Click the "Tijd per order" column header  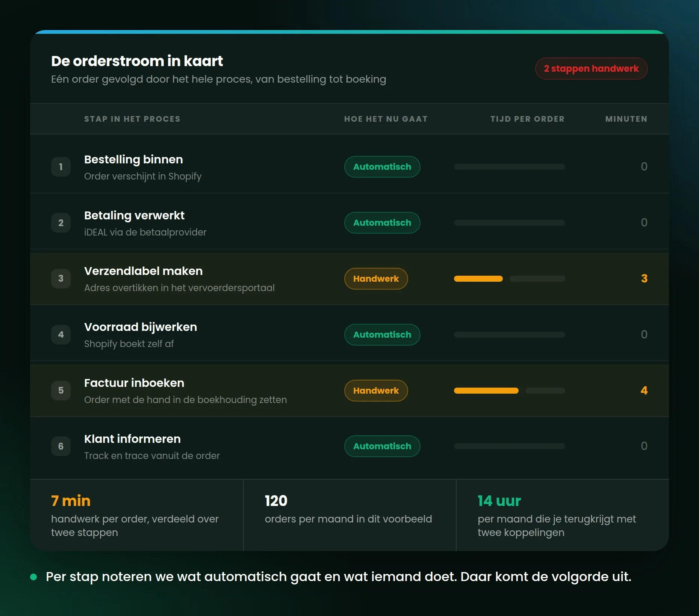[527, 119]
